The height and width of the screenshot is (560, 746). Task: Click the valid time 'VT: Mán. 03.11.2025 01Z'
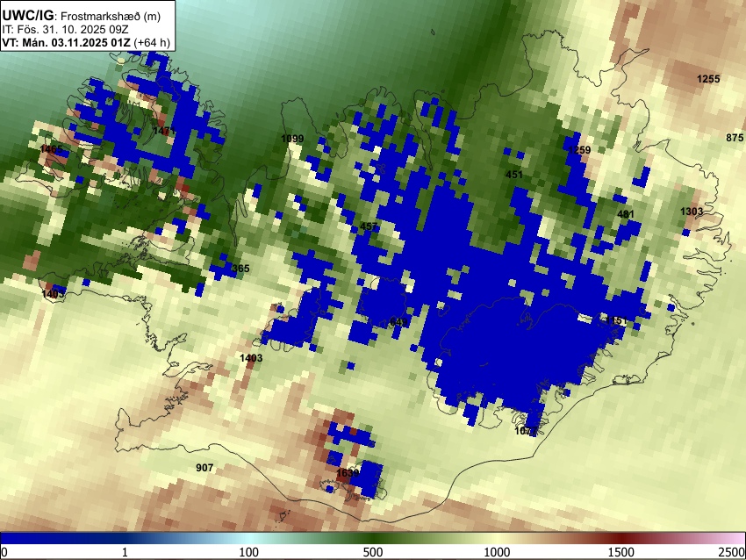66,42
